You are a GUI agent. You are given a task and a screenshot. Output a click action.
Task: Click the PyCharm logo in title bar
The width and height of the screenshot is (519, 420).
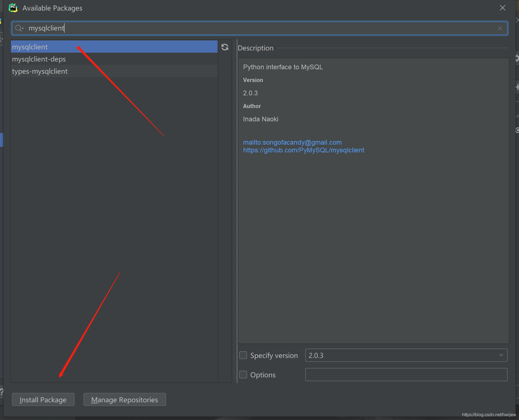coord(13,8)
